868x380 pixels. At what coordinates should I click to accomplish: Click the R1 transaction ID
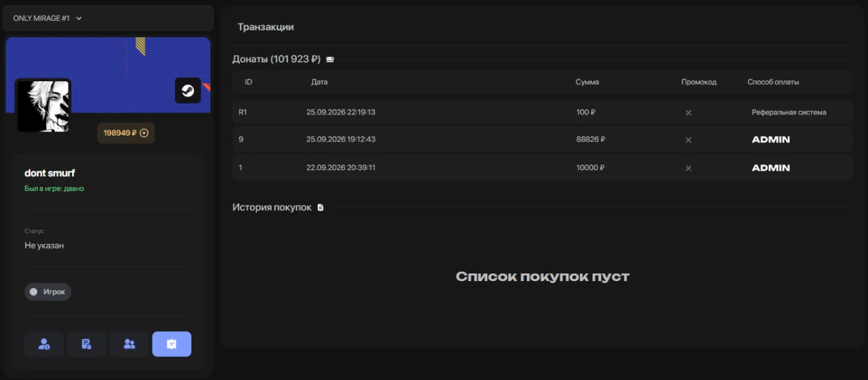click(243, 112)
